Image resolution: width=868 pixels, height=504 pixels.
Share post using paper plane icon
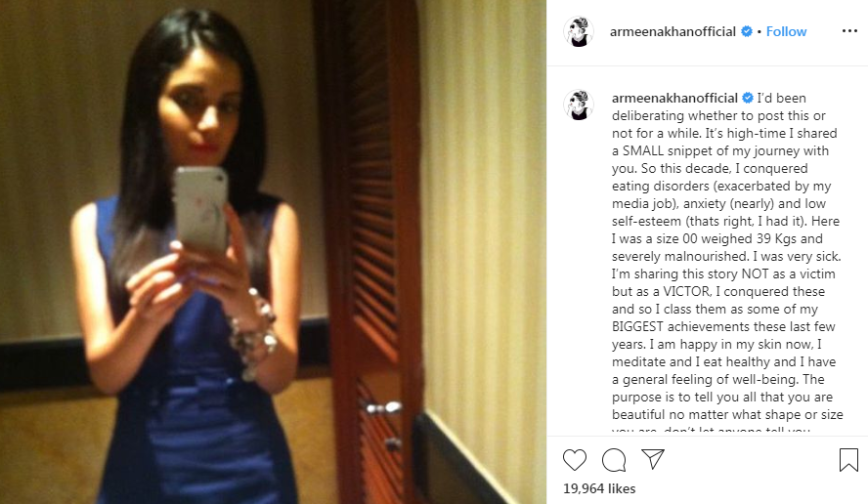pos(653,459)
